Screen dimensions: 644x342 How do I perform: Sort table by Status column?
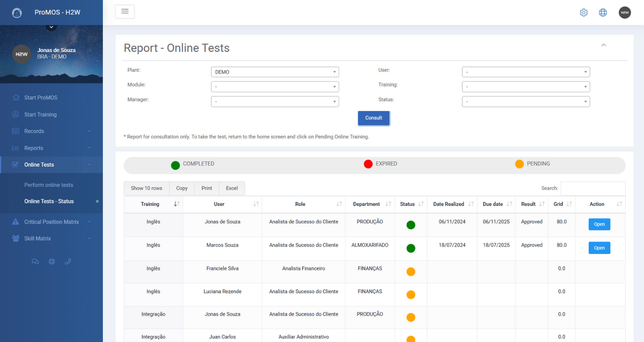coord(411,204)
